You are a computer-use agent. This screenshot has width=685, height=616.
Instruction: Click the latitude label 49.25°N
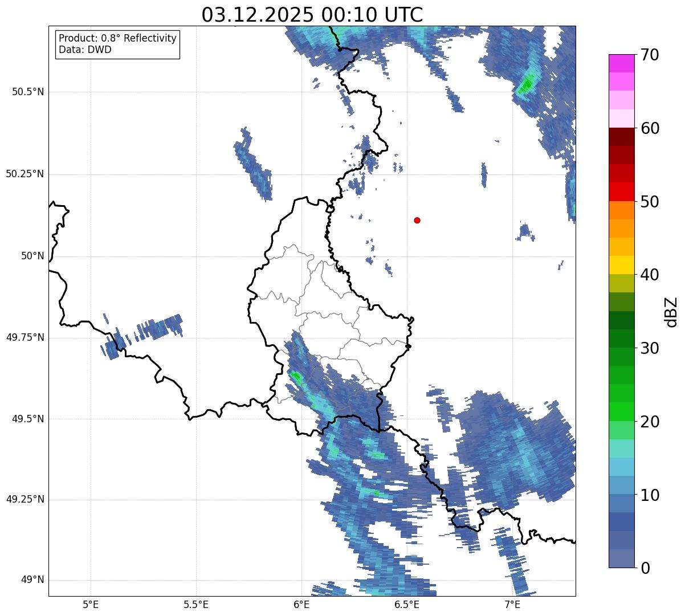coord(25,499)
